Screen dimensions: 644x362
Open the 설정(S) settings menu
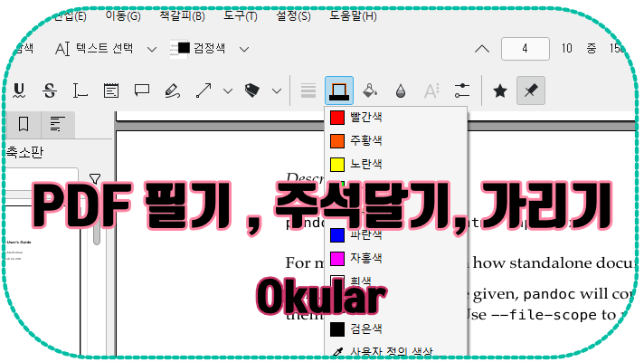tap(293, 16)
